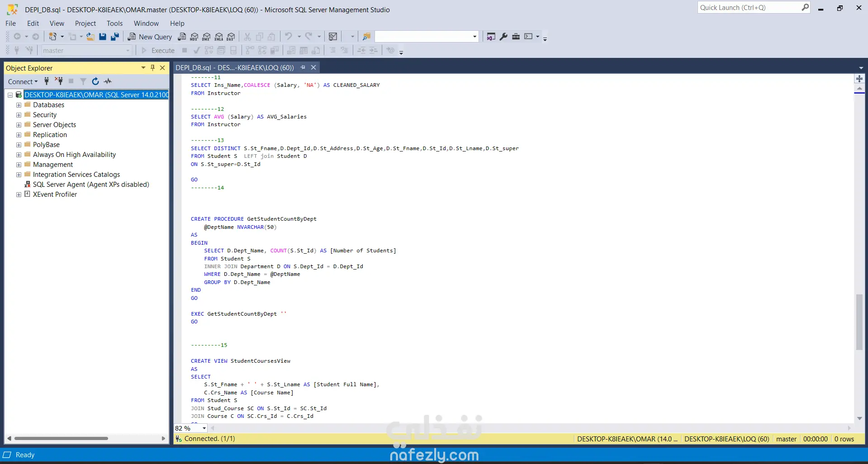
Task: Open the Object Explorer window position dropdown
Action: click(x=143, y=68)
